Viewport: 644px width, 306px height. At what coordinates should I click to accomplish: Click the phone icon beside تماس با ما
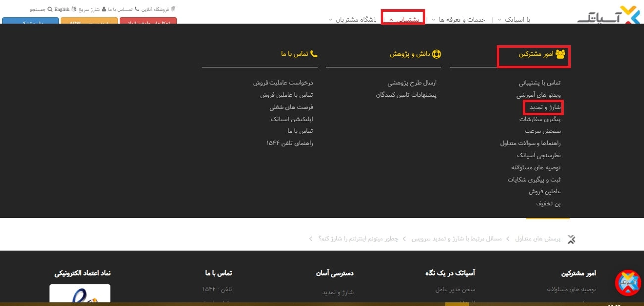(x=137, y=8)
